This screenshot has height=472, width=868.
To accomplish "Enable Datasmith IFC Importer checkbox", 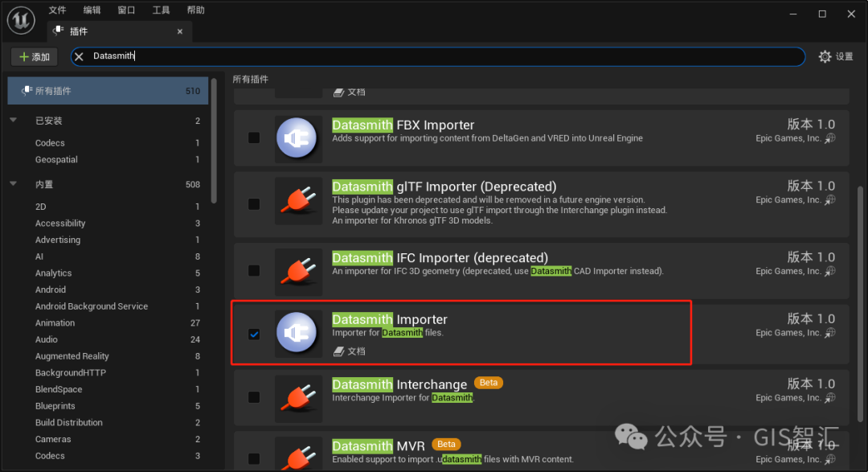I will click(x=254, y=270).
